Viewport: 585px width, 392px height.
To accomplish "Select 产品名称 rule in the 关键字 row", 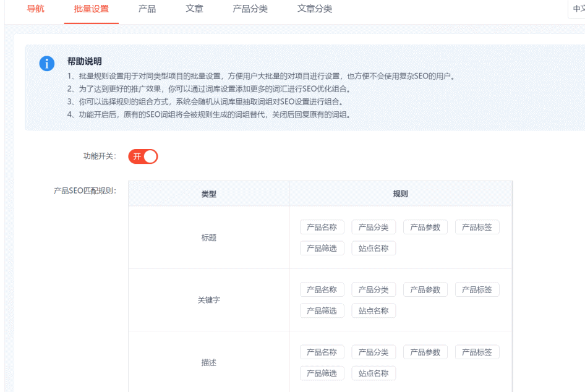I will [x=322, y=289].
